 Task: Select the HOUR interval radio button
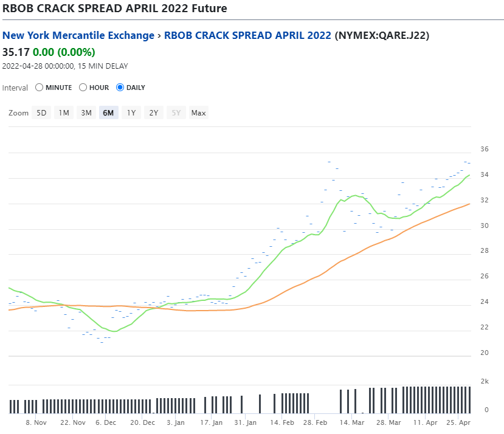[83, 88]
